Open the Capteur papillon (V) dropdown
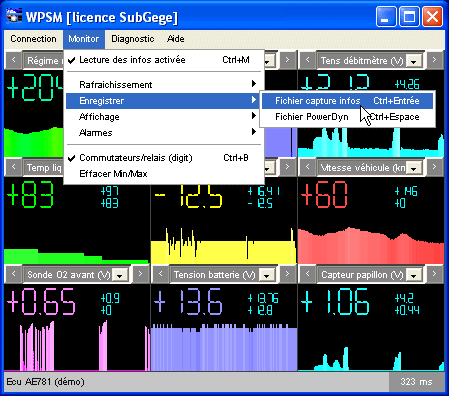This screenshot has height=396, width=449. point(414,275)
